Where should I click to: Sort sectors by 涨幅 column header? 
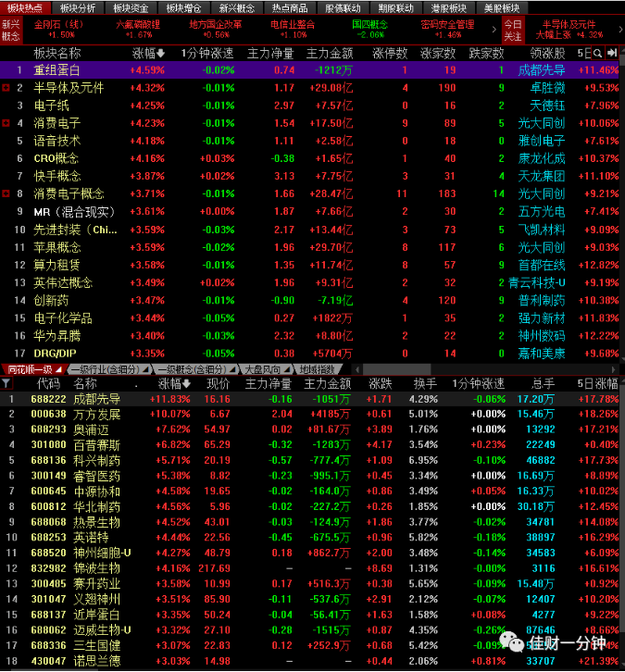pyautogui.click(x=148, y=53)
